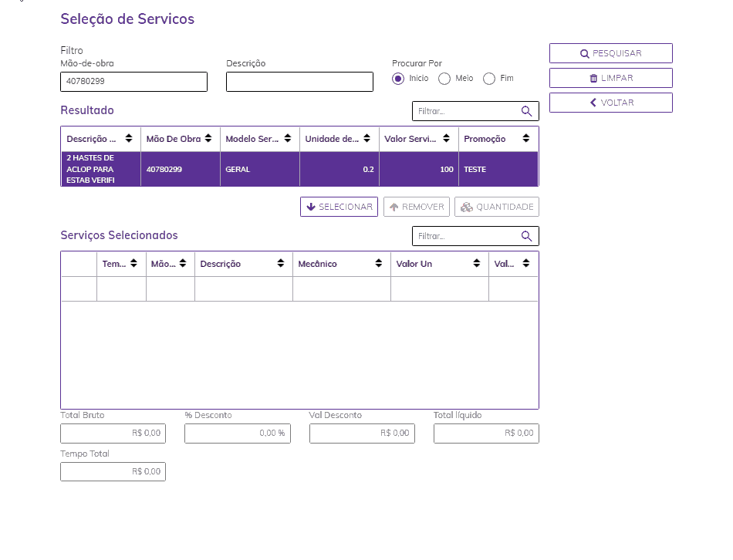Go back with the VOLTAR button
The image size is (733, 560).
pos(610,103)
